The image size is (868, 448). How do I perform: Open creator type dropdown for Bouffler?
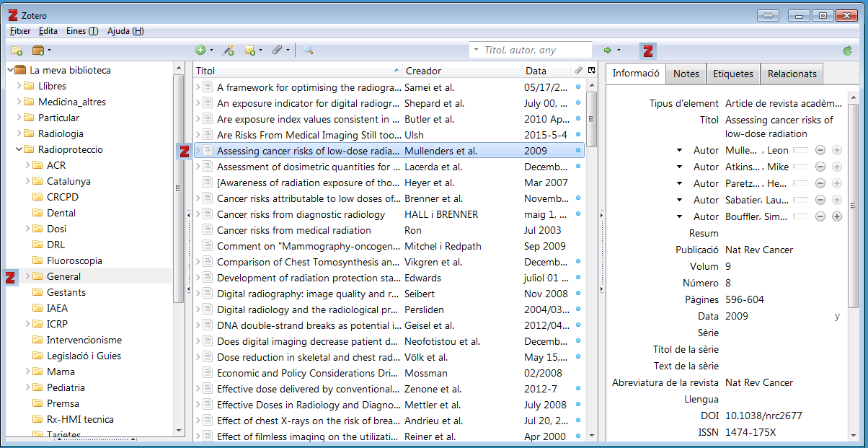pyautogui.click(x=679, y=216)
